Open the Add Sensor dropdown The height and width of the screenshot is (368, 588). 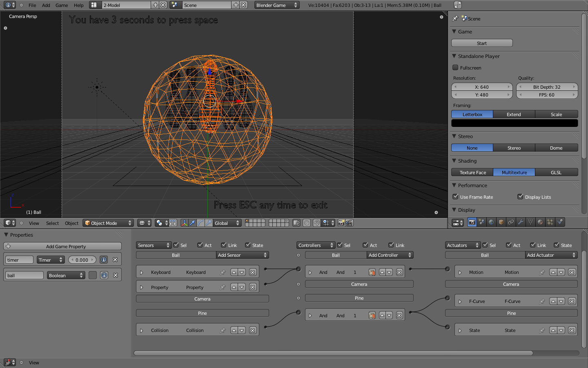[242, 255]
